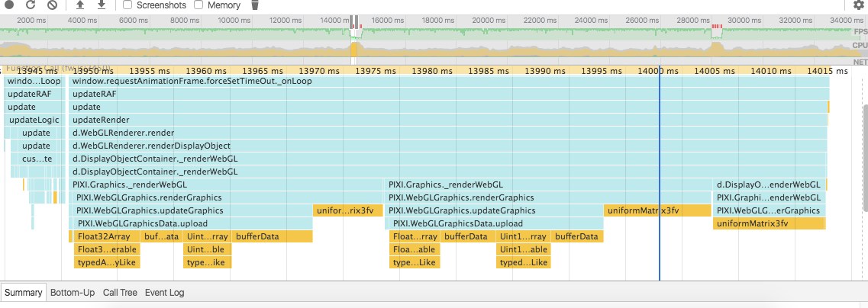Viewport: 868px width, 308px height.
Task: Select the Uint1...able bar
Action: coord(523,249)
